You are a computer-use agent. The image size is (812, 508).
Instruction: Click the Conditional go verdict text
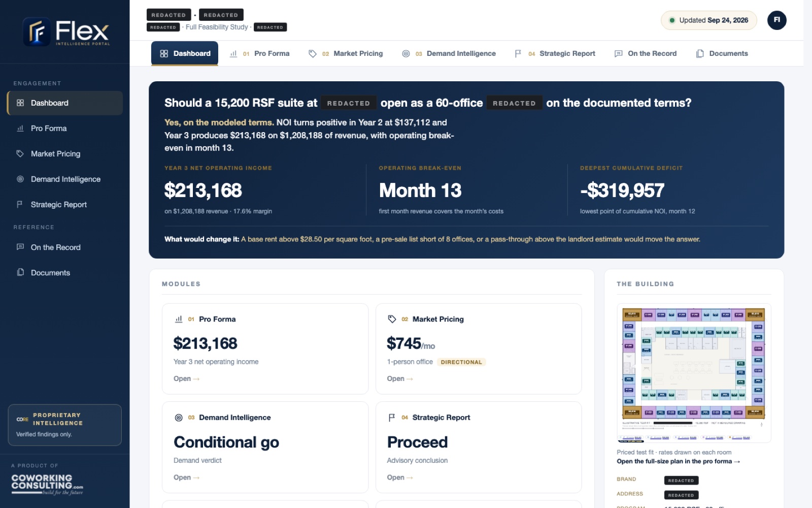point(226,442)
